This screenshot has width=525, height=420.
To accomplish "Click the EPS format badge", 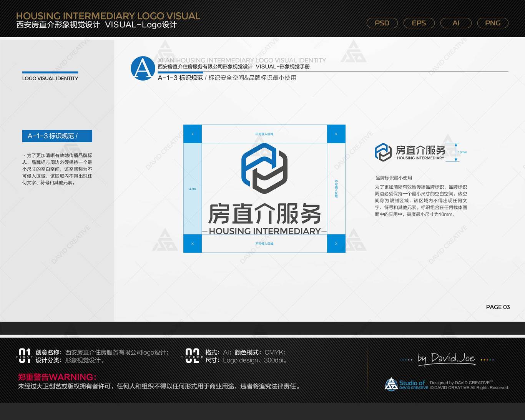I will pos(419,23).
